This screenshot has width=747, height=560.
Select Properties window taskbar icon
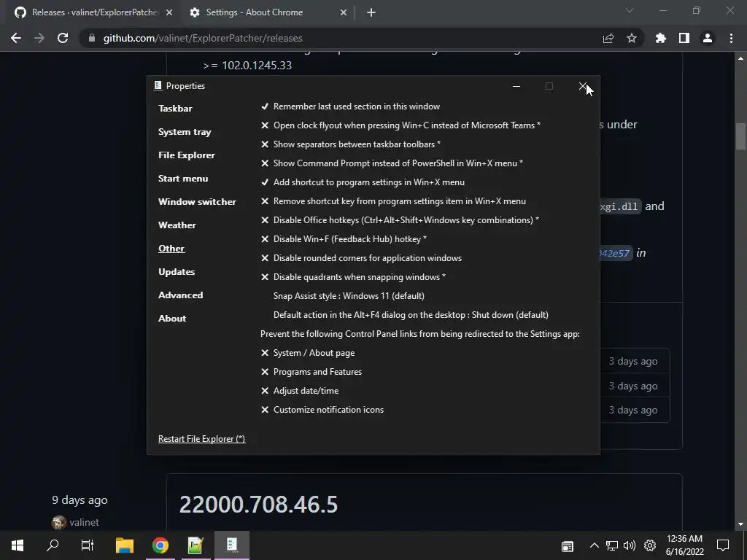231,545
